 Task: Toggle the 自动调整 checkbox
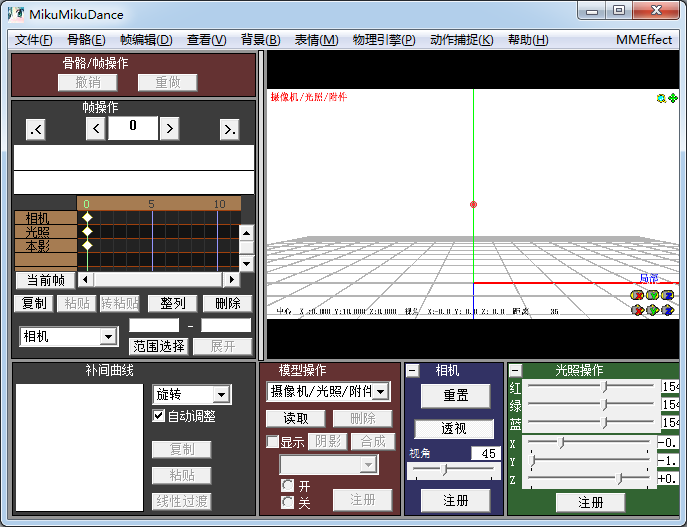(x=158, y=416)
